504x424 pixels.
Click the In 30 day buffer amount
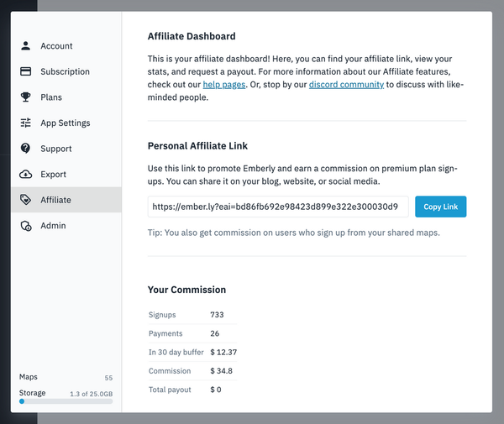pyautogui.click(x=224, y=352)
